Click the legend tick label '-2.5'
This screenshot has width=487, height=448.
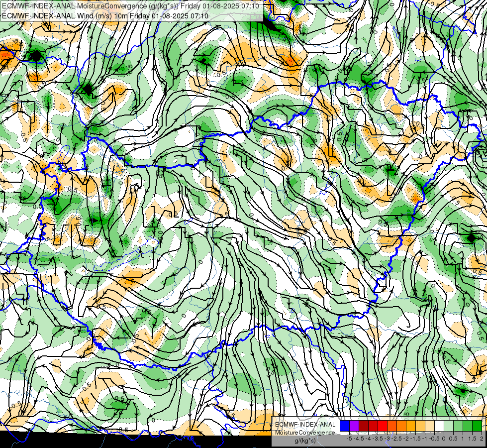click(396, 439)
